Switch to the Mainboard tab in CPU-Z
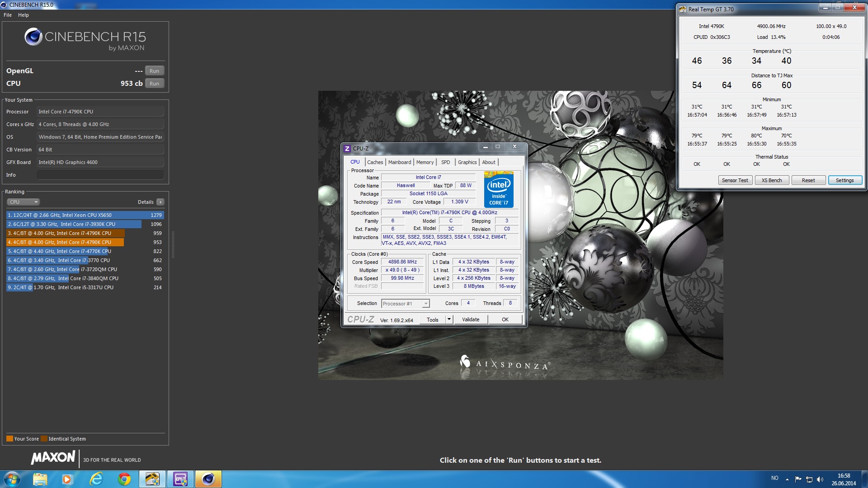 click(400, 162)
